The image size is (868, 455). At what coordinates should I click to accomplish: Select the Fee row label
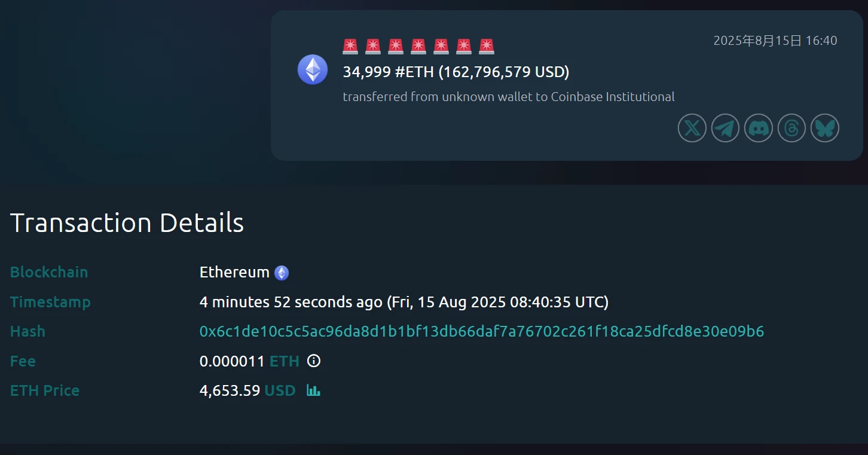[23, 361]
